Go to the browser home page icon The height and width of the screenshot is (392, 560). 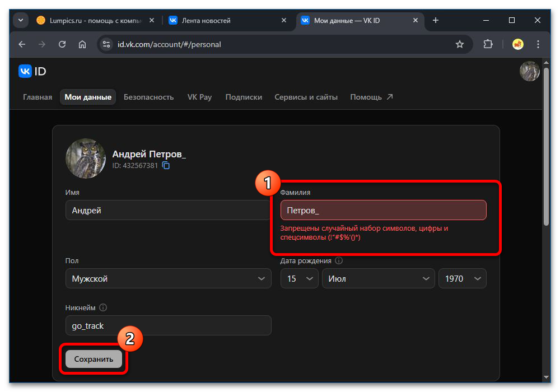[x=82, y=44]
